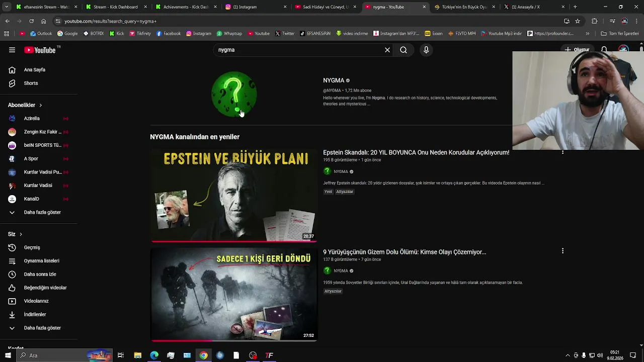This screenshot has height=362, width=644.
Task: Open browser home page button
Action: pyautogui.click(x=43, y=21)
